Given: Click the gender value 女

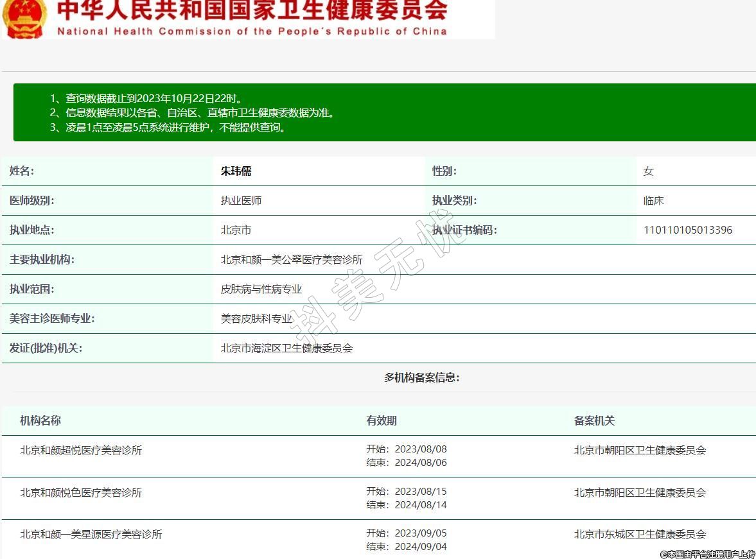Looking at the screenshot, I should [648, 171].
